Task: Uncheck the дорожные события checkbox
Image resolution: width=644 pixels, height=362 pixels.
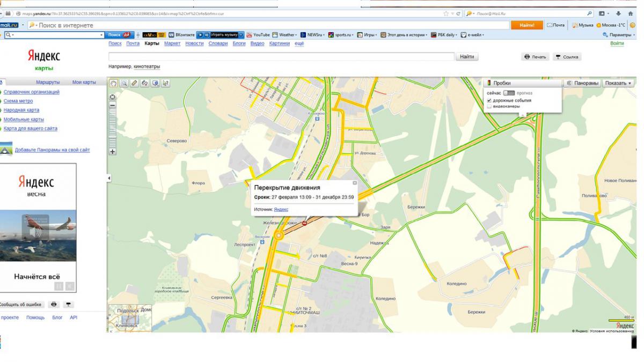Action: point(489,100)
